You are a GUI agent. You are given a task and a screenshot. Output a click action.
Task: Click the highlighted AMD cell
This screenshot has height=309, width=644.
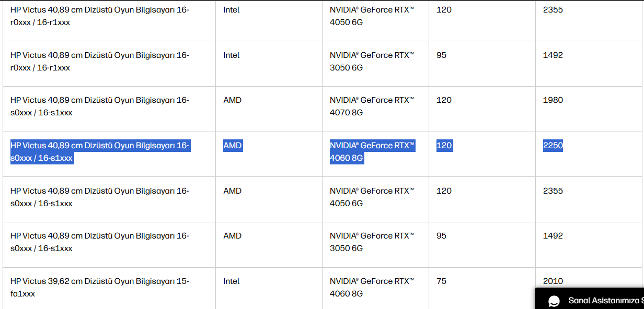233,146
